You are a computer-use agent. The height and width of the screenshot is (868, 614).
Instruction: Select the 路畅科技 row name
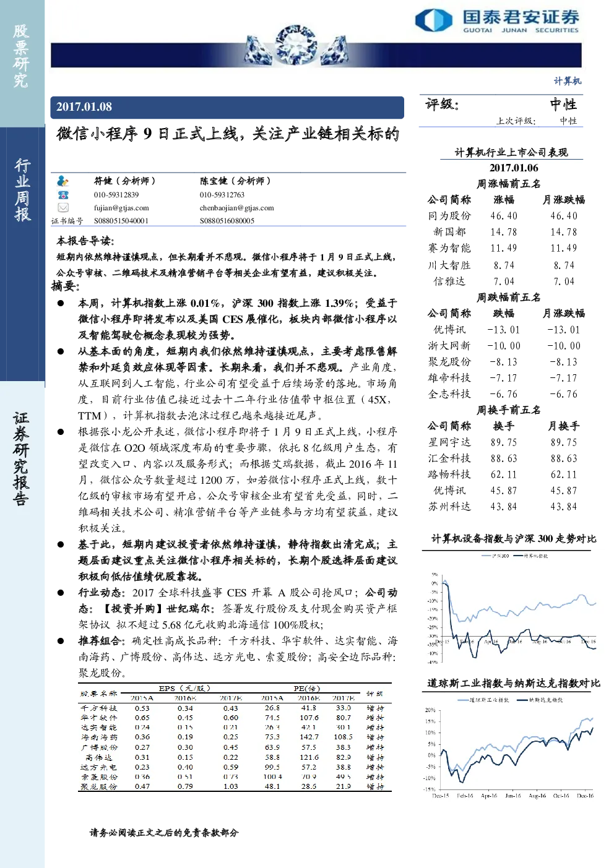point(449,475)
